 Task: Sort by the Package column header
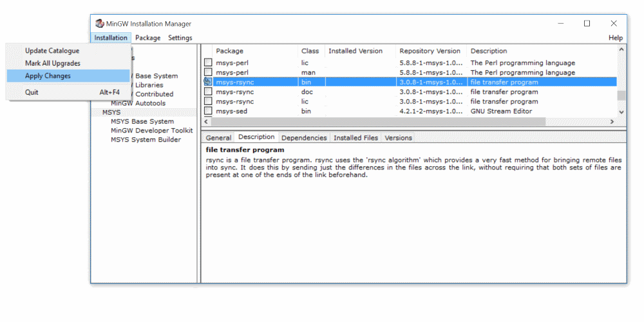tap(255, 51)
